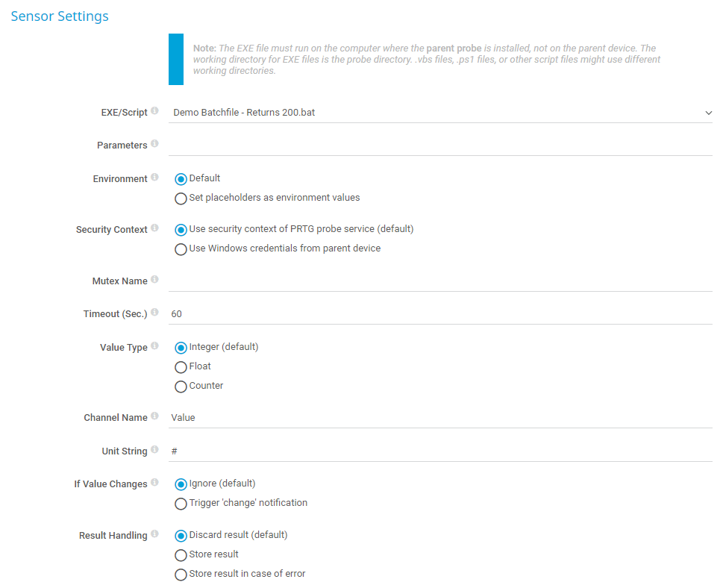Open the Value Type help icon

154,346
